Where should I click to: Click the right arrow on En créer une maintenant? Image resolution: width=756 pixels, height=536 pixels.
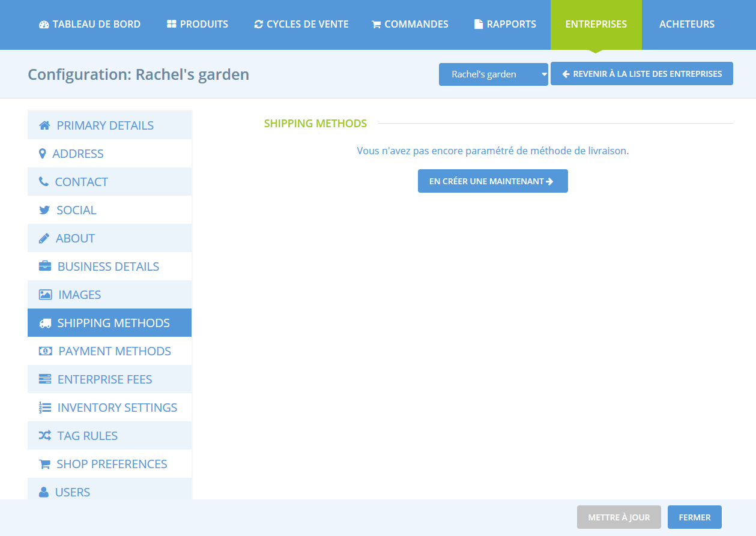pos(549,181)
